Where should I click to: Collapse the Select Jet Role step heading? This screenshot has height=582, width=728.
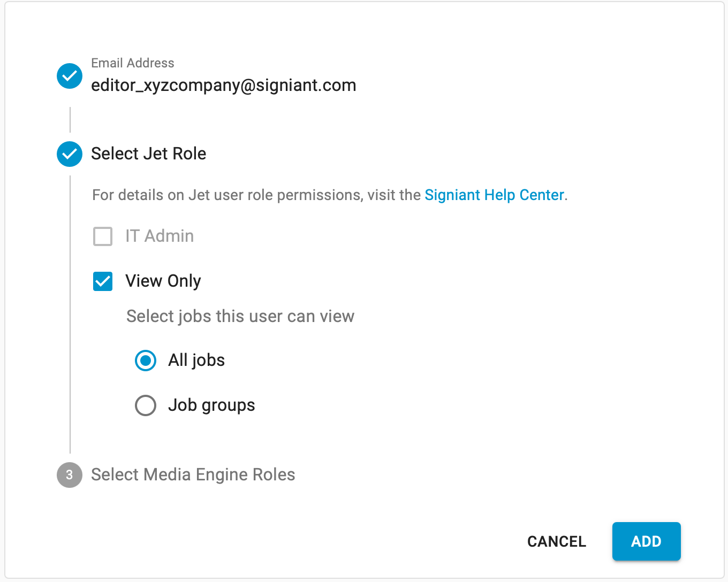[x=148, y=154]
